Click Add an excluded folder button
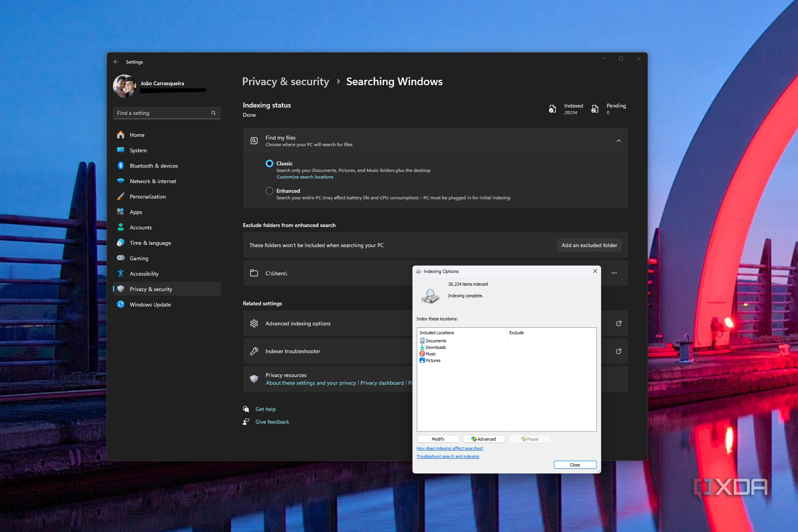798x532 pixels. coord(589,245)
